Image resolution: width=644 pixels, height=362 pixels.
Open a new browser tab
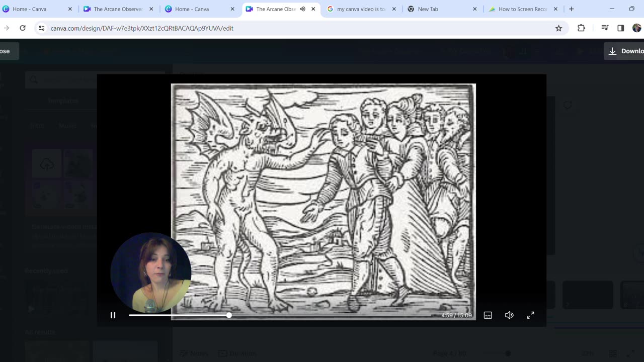(x=572, y=9)
